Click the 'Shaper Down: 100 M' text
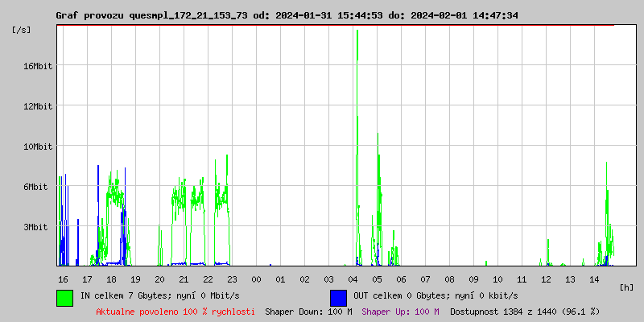The height and width of the screenshot is (322, 644). (x=308, y=311)
